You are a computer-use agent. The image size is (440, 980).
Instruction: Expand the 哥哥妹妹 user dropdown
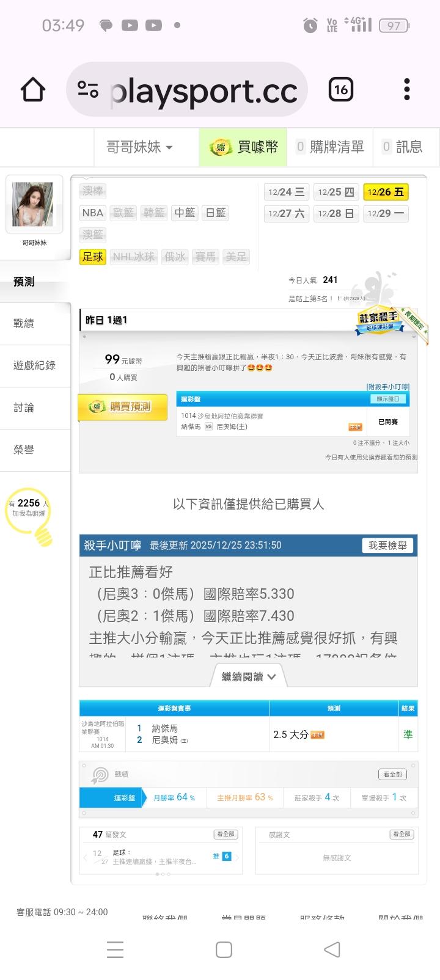tap(139, 147)
